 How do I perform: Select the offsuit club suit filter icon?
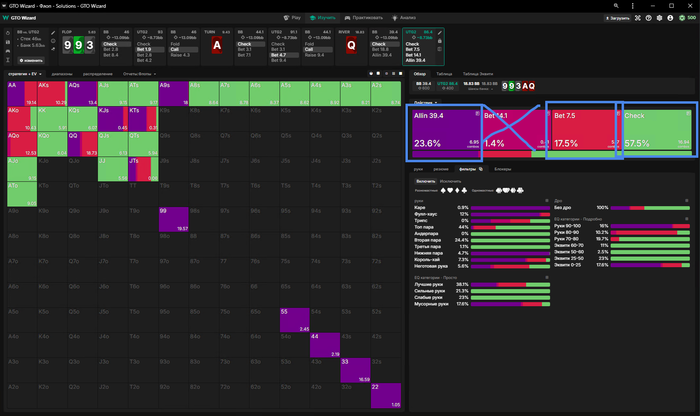(x=464, y=191)
